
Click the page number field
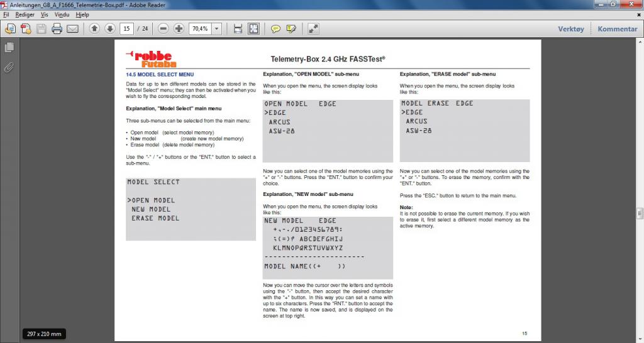pos(127,29)
